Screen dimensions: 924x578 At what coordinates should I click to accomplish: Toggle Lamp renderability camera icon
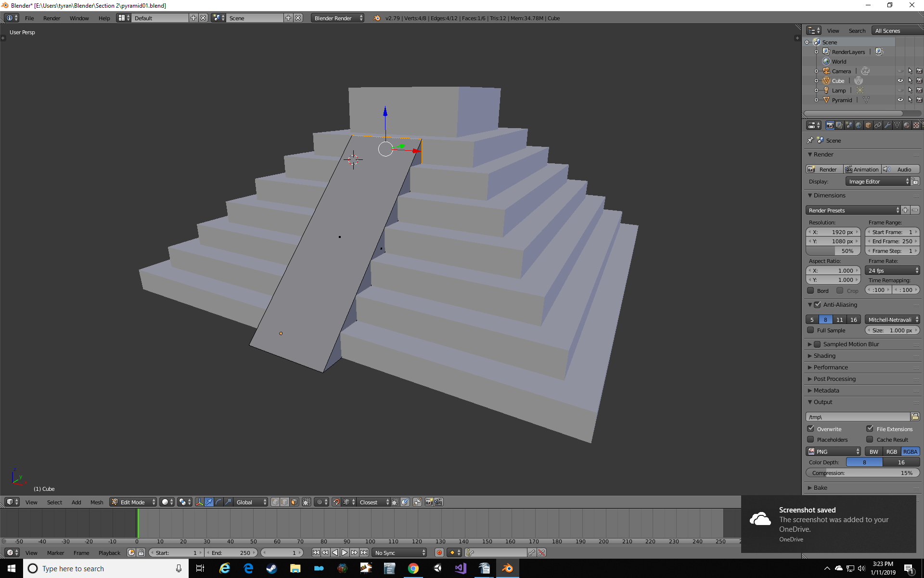click(x=919, y=90)
